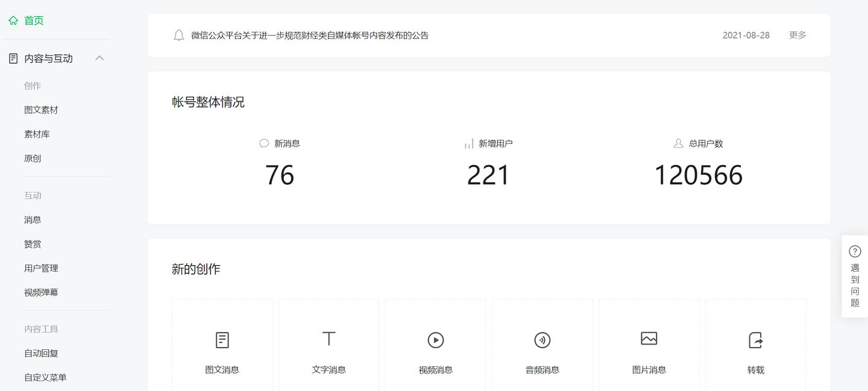Click the notification bell icon
This screenshot has width=868, height=391.
pos(178,35)
